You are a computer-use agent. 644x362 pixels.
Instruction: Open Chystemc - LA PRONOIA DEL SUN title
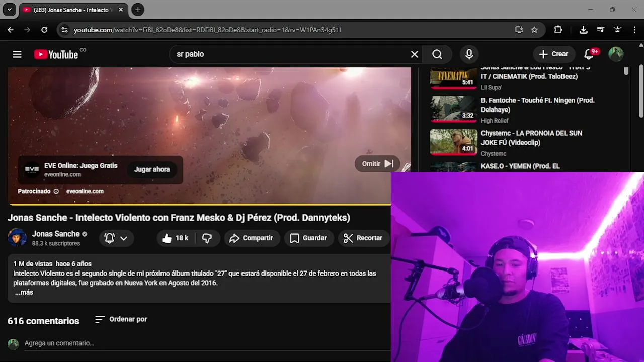pyautogui.click(x=531, y=138)
